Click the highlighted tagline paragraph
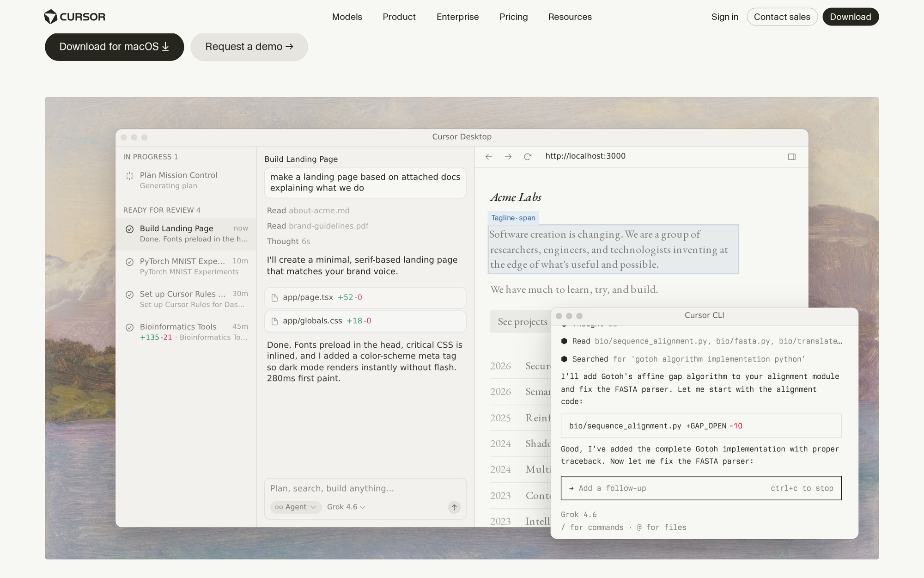 (x=613, y=249)
